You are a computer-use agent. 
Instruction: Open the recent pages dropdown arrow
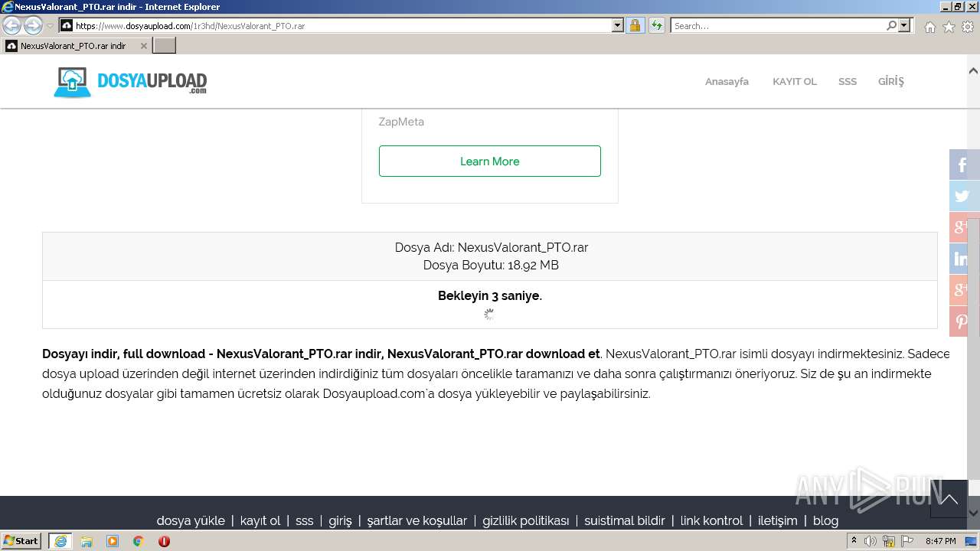tap(50, 26)
